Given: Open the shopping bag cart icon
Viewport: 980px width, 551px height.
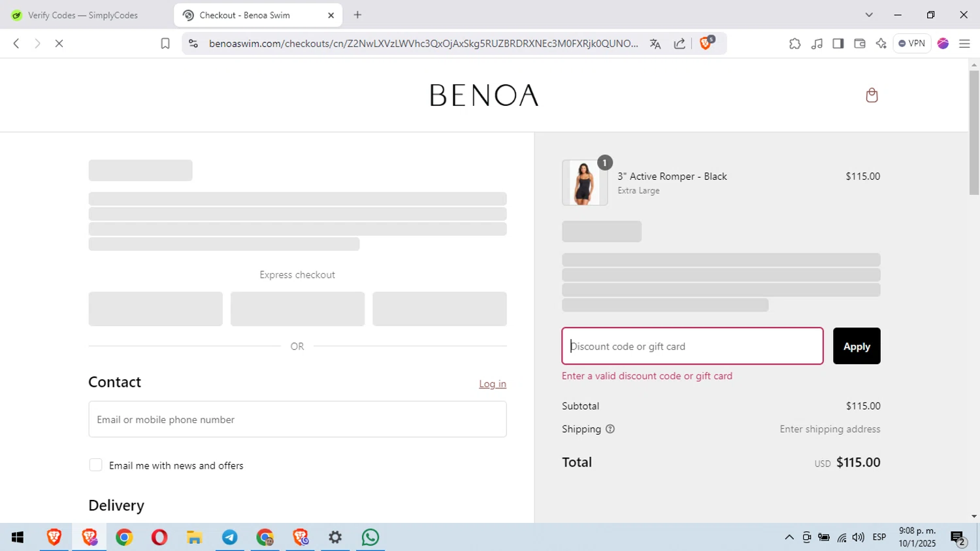Looking at the screenshot, I should tap(872, 95).
